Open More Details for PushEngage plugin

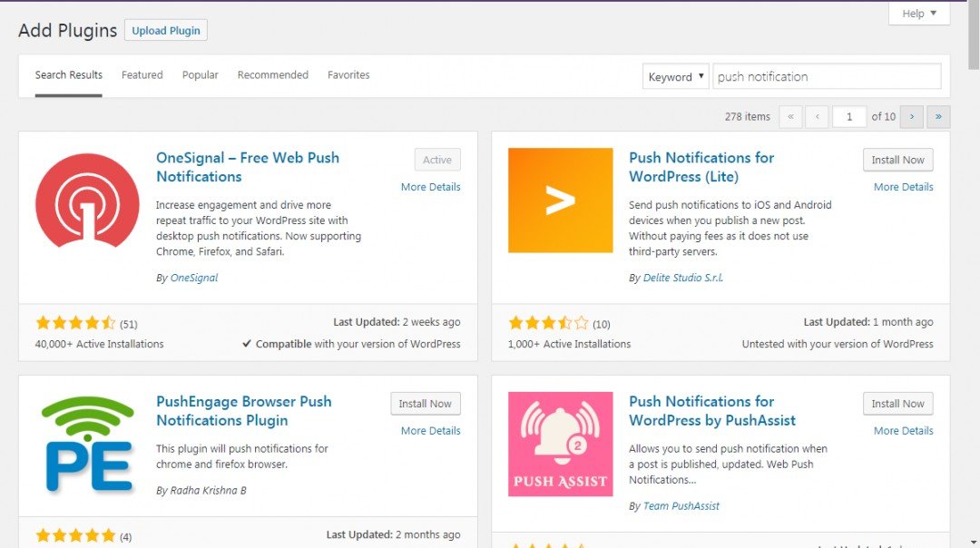click(431, 431)
